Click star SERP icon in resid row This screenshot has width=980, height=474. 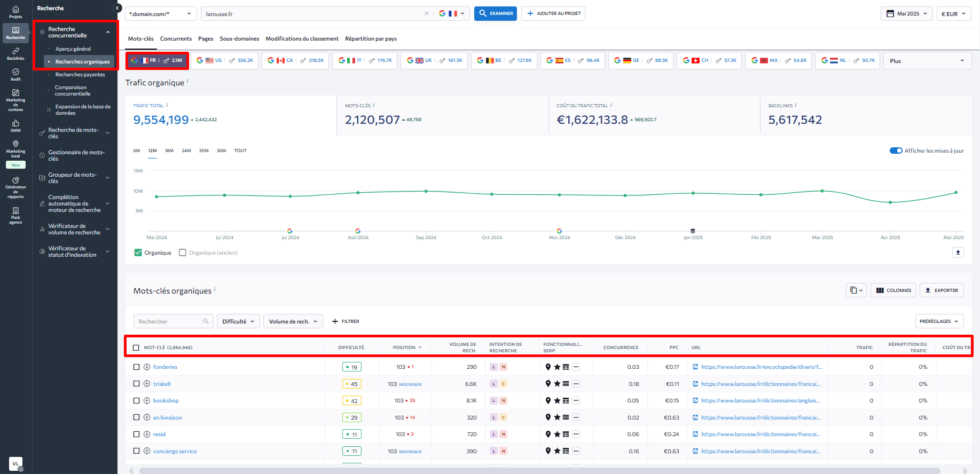pos(557,434)
